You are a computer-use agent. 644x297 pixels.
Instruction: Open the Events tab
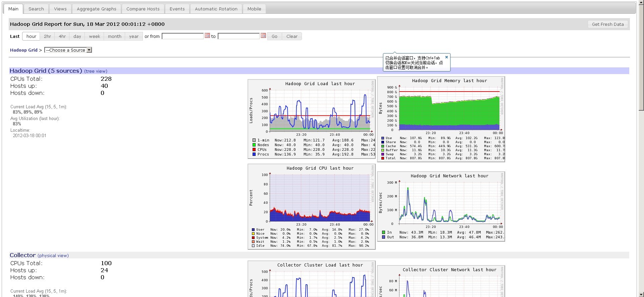point(177,9)
